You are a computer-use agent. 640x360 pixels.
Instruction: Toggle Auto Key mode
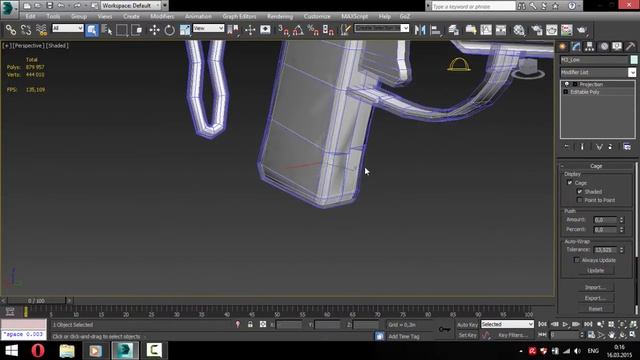click(467, 324)
